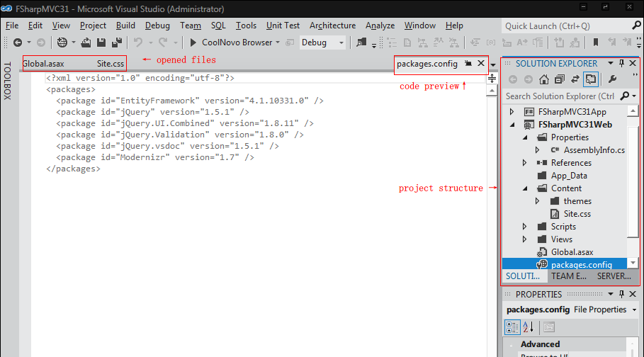
Task: Toggle Categorized view in Properties panel
Action: [512, 327]
